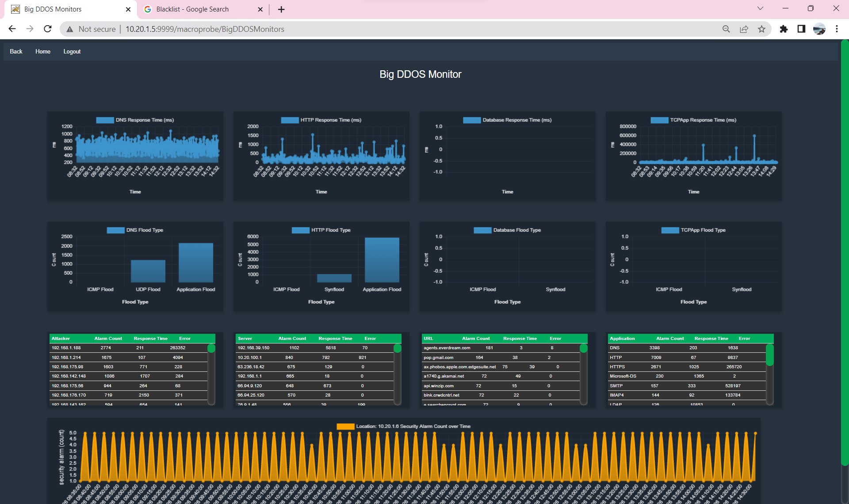Open the extensions puzzle icon
The image size is (849, 504).
(x=784, y=29)
